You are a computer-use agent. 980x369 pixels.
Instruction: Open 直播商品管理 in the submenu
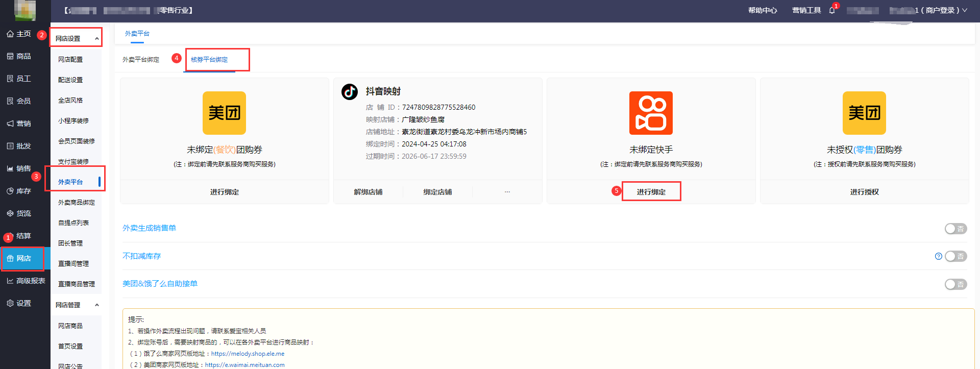[77, 284]
